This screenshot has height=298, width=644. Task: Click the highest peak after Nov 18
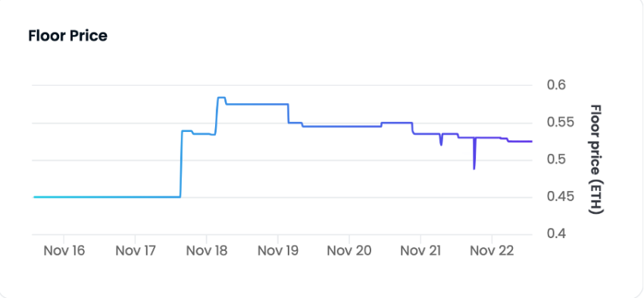pos(221,97)
